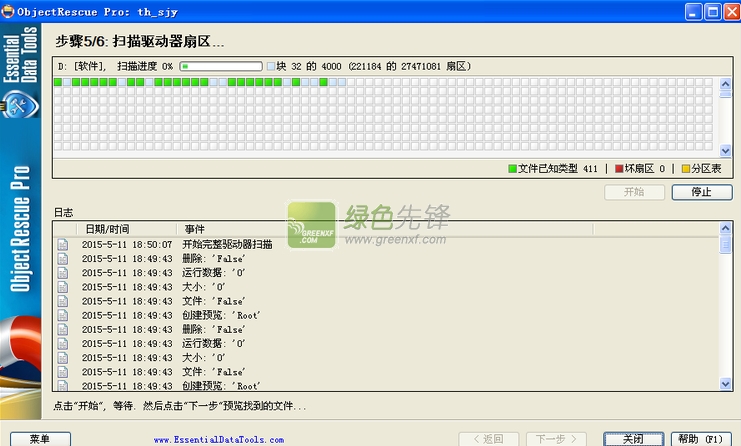Screen dimensions: 741x446
Task: Click red 坏扇区 legend swatch
Action: [x=619, y=169]
